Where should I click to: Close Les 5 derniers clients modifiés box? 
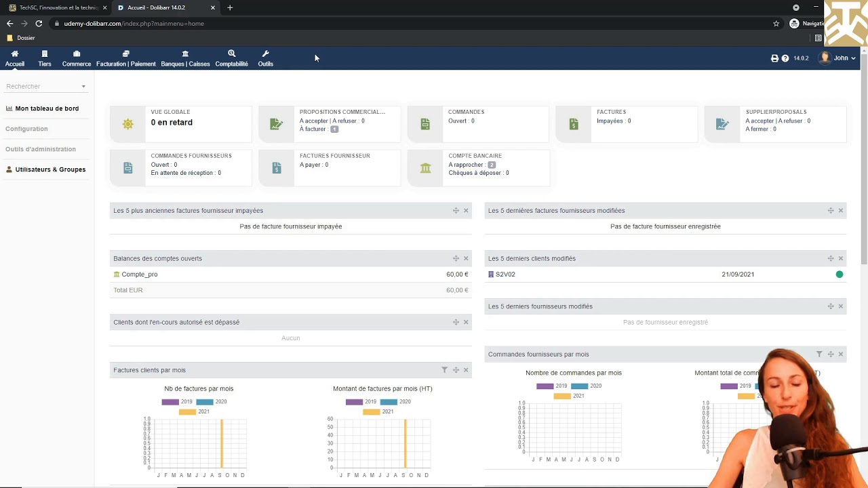841,259
